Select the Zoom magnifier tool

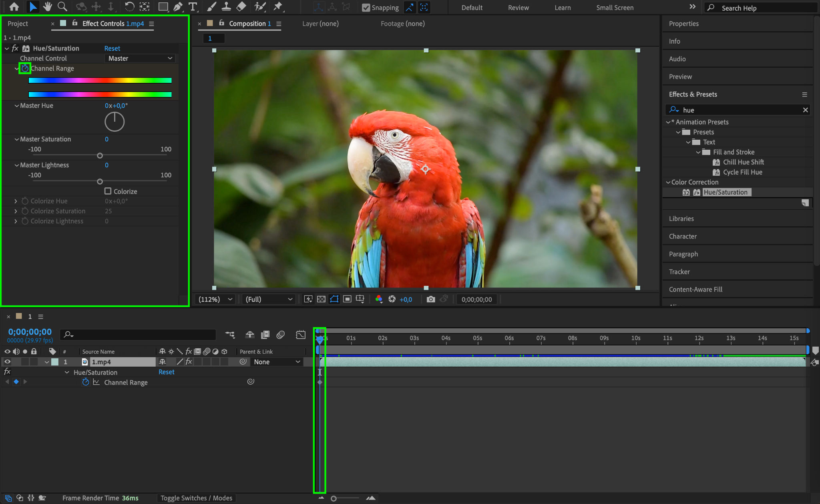tap(62, 7)
